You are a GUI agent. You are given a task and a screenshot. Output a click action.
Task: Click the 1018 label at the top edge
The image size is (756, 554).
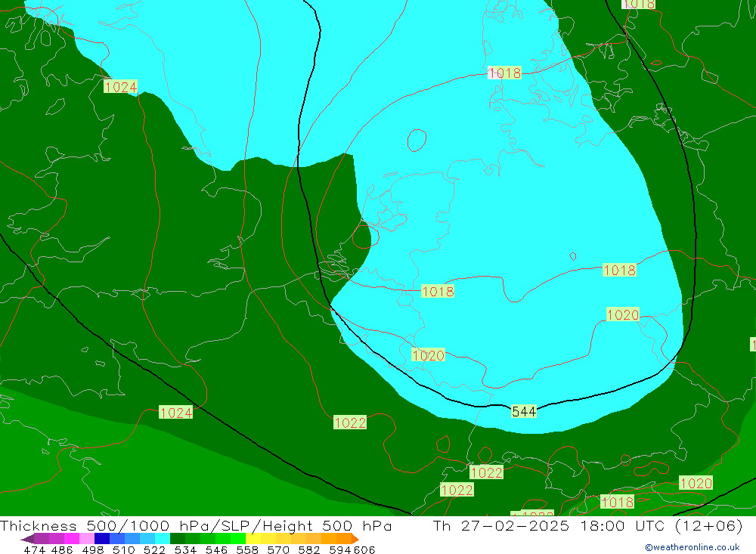pos(638,4)
